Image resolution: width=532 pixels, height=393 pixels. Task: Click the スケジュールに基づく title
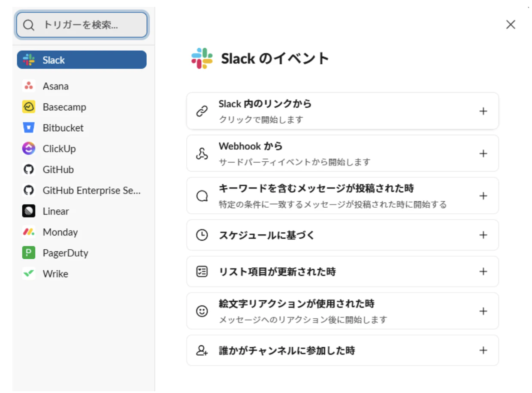click(x=267, y=235)
